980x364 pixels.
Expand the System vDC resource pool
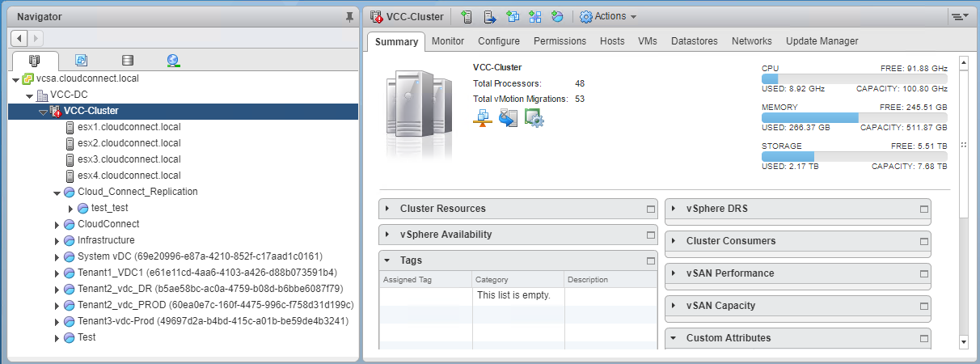[57, 257]
